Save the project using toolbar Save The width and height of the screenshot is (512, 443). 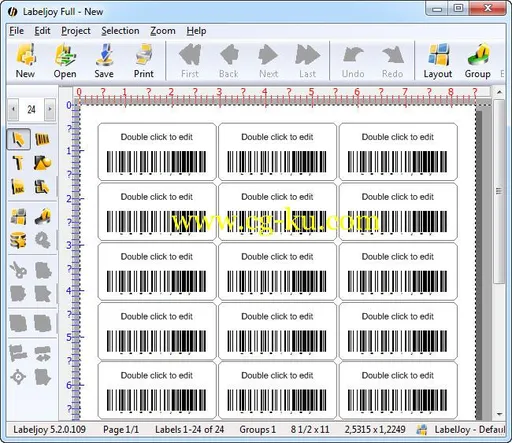(104, 61)
